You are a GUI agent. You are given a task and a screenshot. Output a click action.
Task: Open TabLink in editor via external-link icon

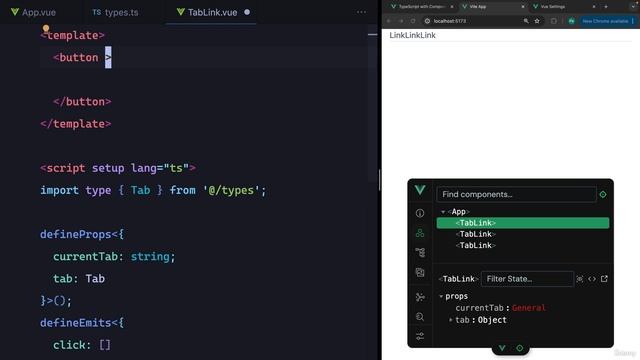(x=604, y=279)
